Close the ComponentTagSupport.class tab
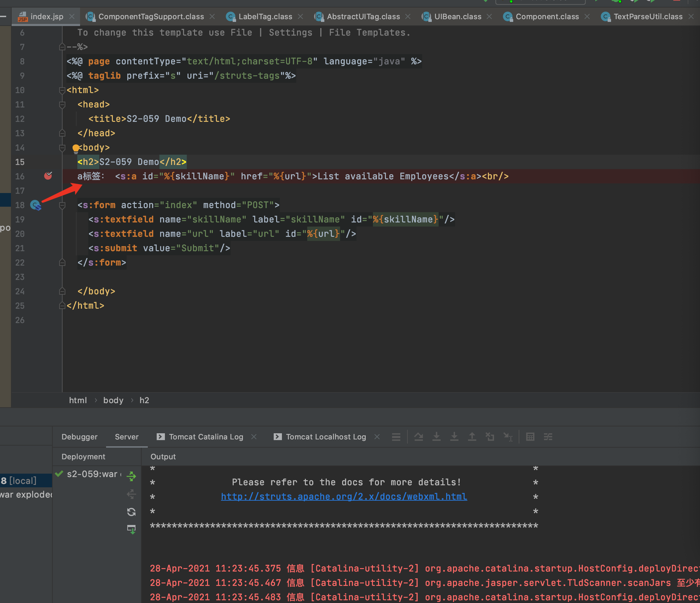Viewport: 700px width, 603px height. point(212,16)
